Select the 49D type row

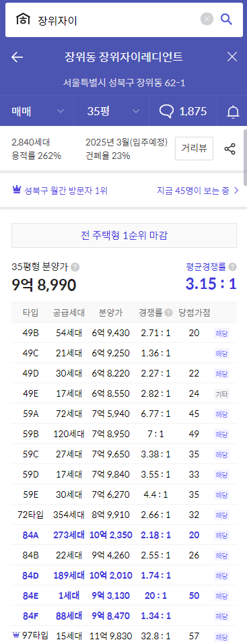coord(124,373)
